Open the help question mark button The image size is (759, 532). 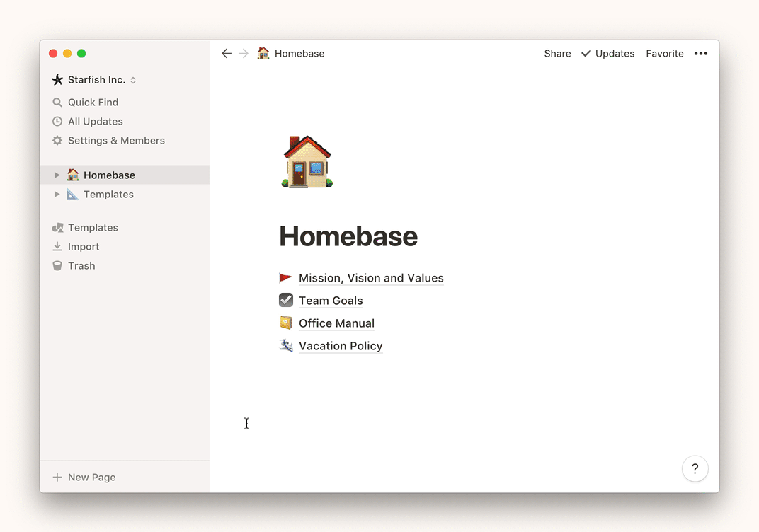pyautogui.click(x=695, y=468)
